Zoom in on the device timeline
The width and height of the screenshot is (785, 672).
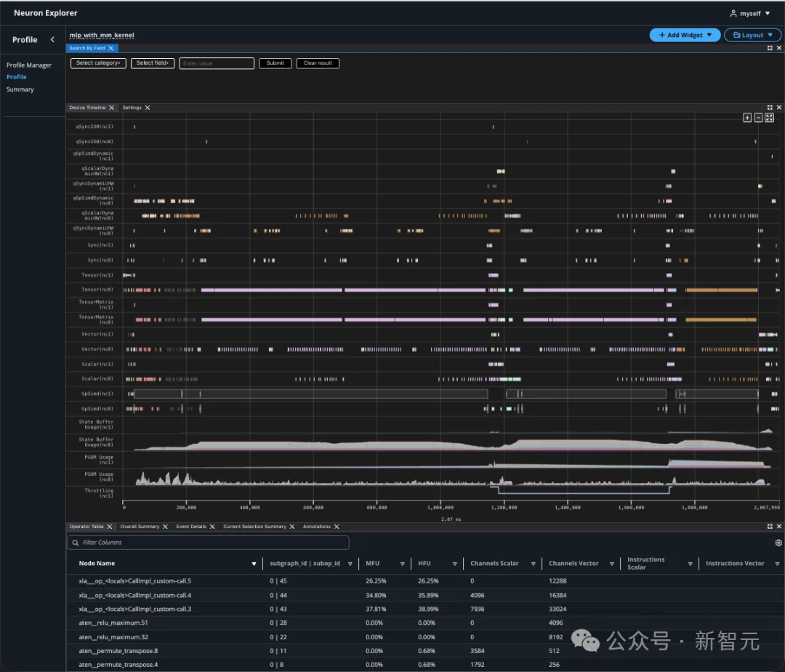tap(747, 118)
